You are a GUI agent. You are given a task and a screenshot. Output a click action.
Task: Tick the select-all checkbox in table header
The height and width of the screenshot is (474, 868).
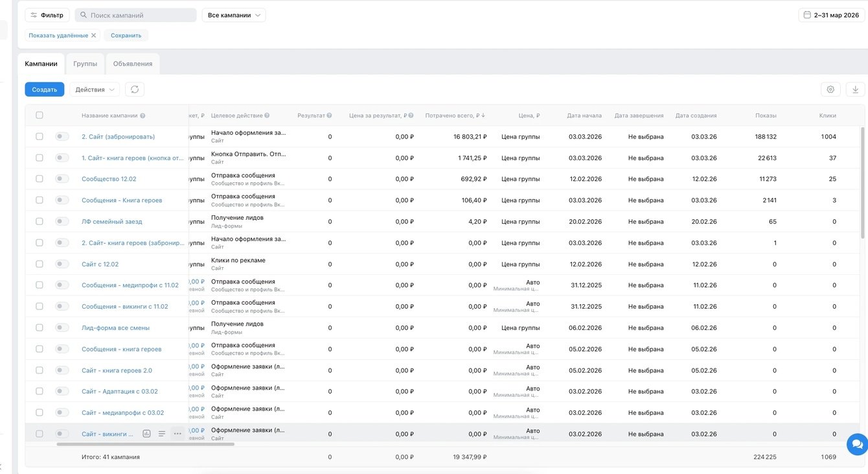(x=40, y=115)
